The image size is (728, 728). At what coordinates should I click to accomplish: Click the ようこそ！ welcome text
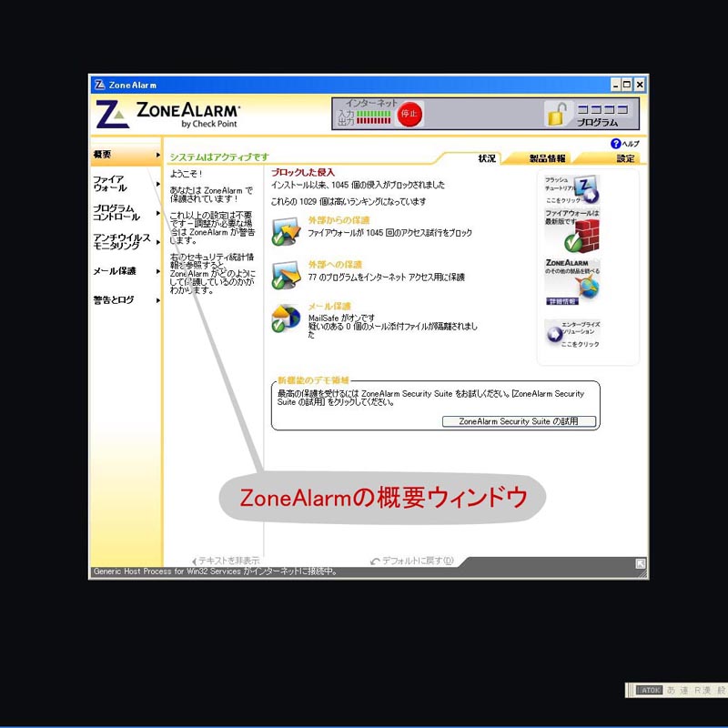coord(186,174)
